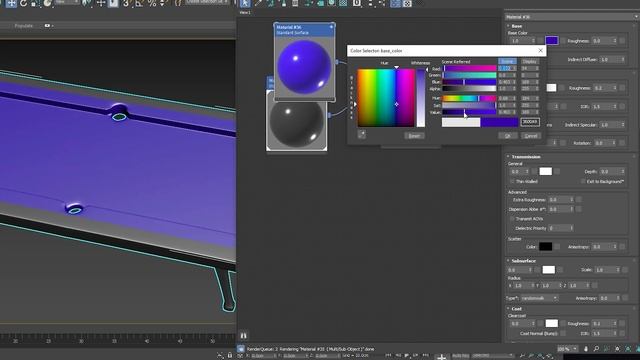Toggle the percent snap icon
The image size is (640, 360).
pyautogui.click(x=152, y=4)
